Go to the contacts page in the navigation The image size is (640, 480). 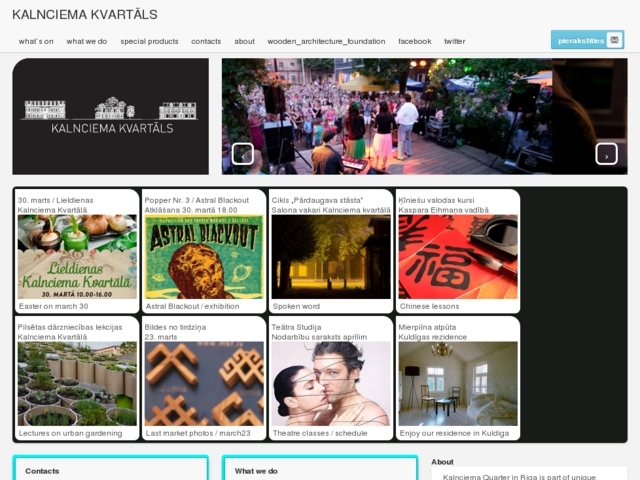pyautogui.click(x=206, y=41)
